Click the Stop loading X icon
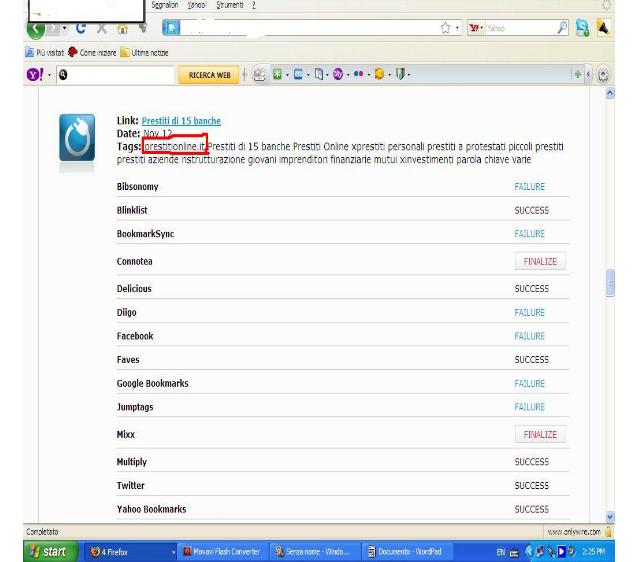Viewport: 640px width, 562px height. click(102, 29)
